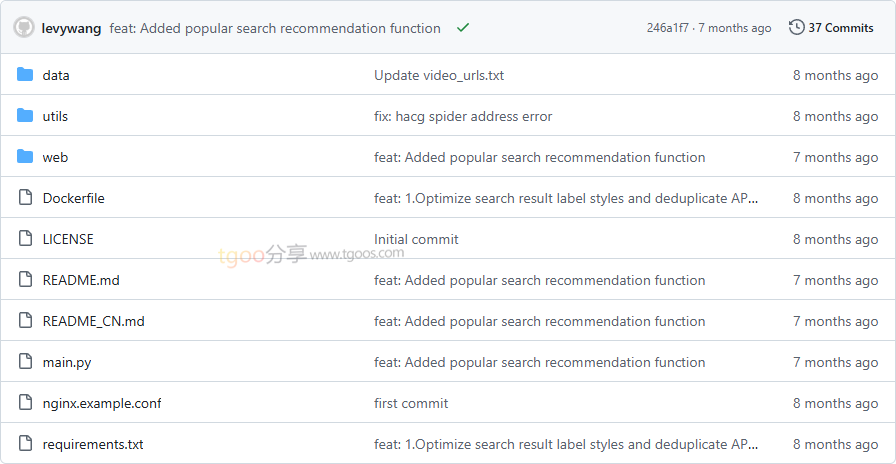
Task: Click the levywang user avatar
Action: coord(23,28)
